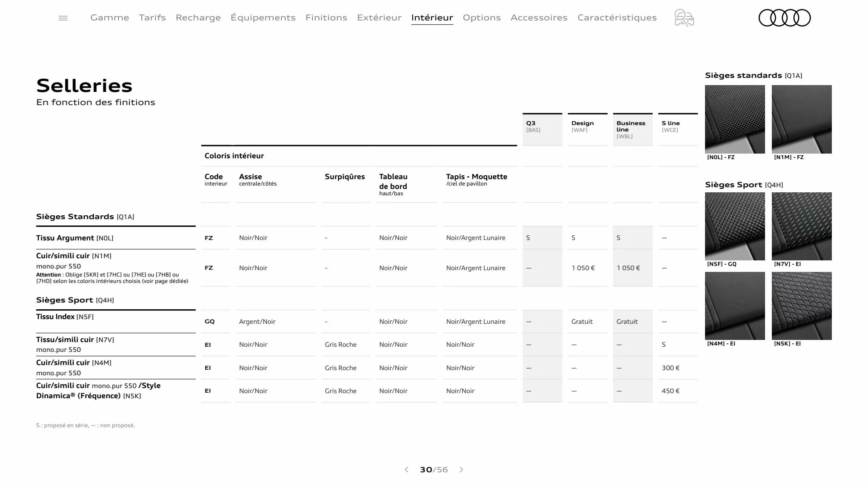This screenshot has width=868, height=488.
Task: Select the [N4M] - EI seat swatch
Action: click(735, 306)
